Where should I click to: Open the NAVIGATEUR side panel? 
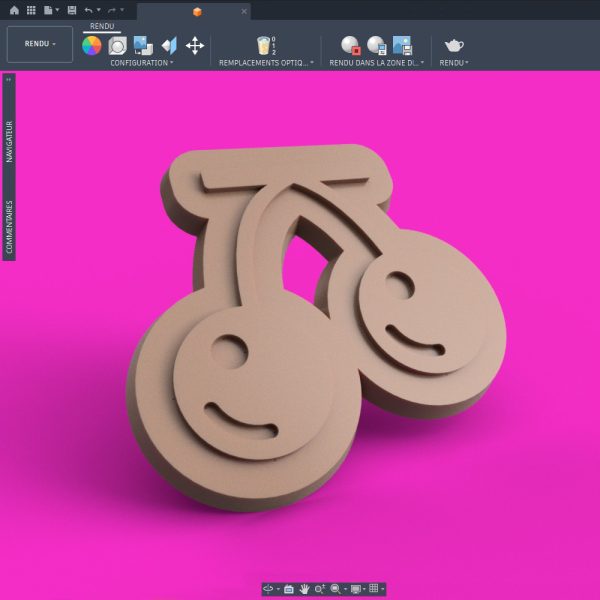(x=9, y=142)
